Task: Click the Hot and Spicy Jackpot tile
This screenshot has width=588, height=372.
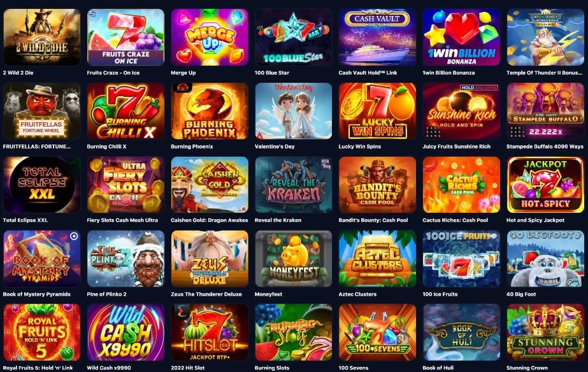Action: pos(545,185)
